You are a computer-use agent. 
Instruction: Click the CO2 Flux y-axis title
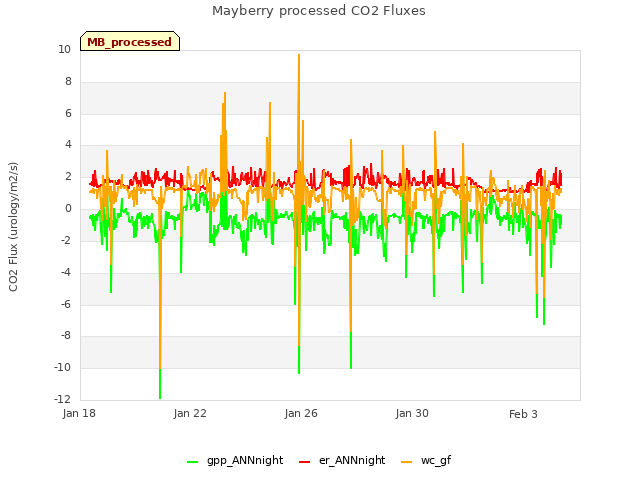coord(13,227)
